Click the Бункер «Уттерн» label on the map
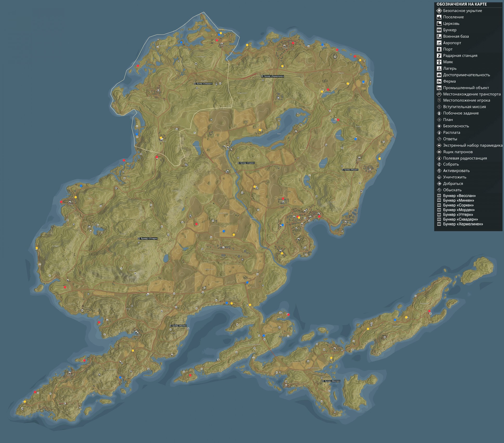The width and height of the screenshot is (504, 443). tap(148, 238)
